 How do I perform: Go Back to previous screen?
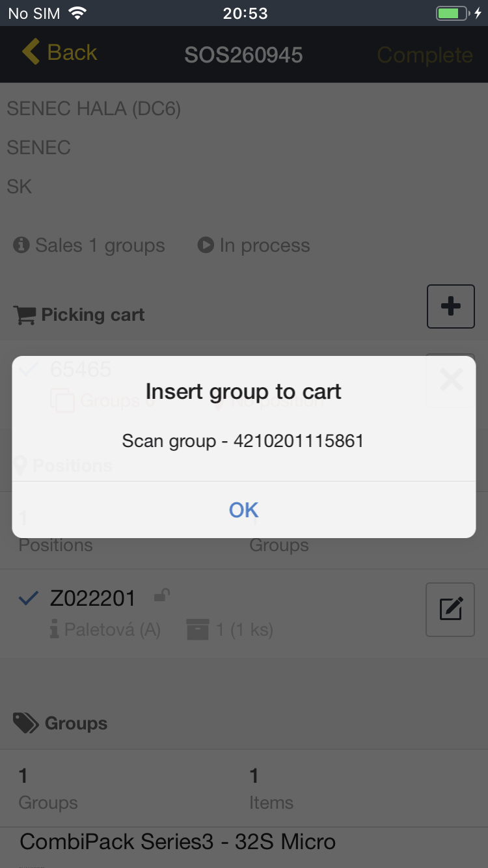60,53
